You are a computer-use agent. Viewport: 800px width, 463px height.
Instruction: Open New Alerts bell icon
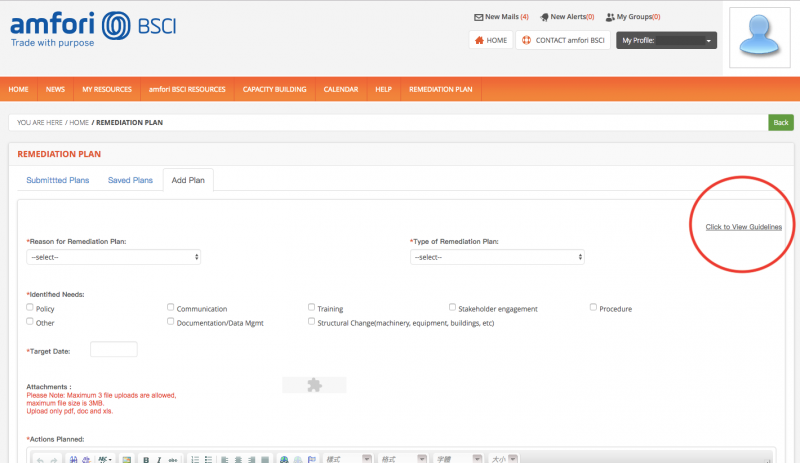[544, 17]
